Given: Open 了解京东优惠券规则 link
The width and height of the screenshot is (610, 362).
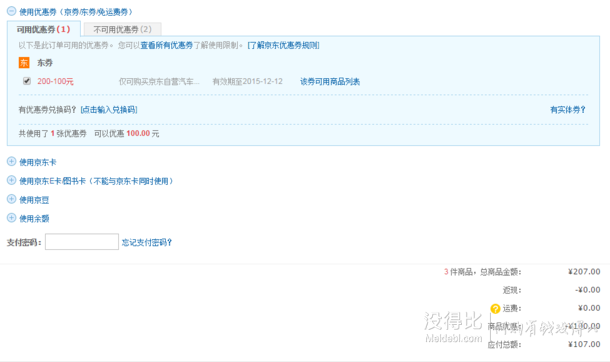Looking at the screenshot, I should click(283, 45).
